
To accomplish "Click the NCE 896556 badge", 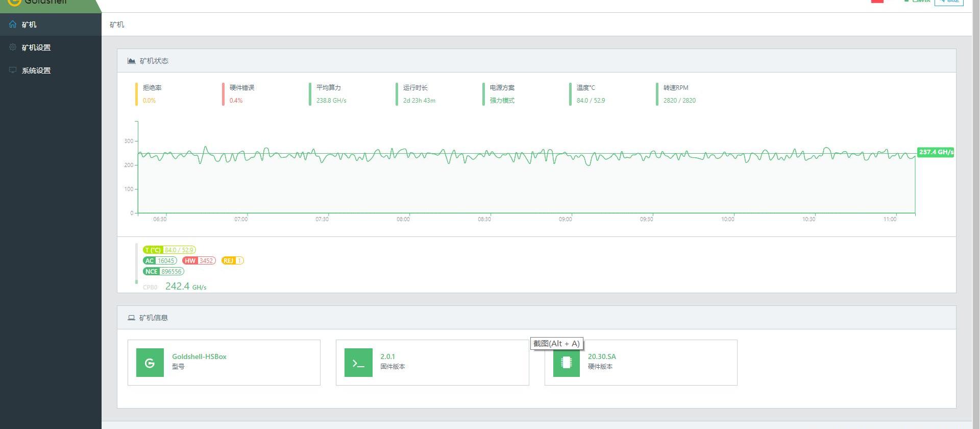I will point(163,271).
